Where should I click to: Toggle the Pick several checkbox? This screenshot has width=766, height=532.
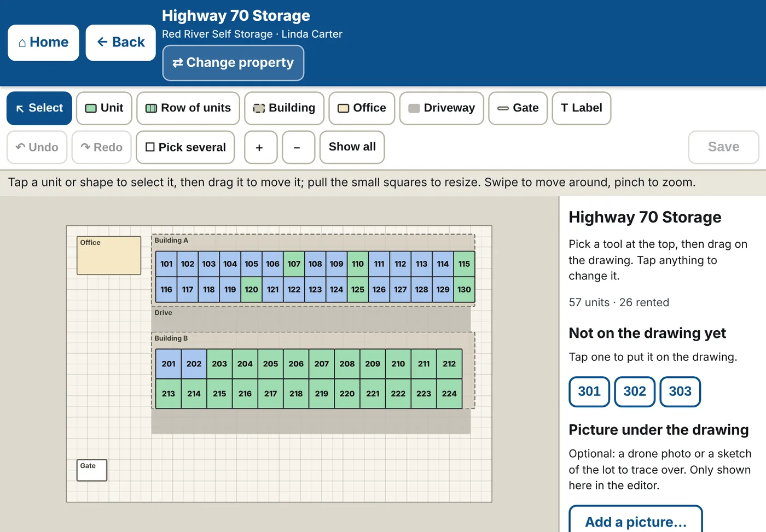(185, 147)
